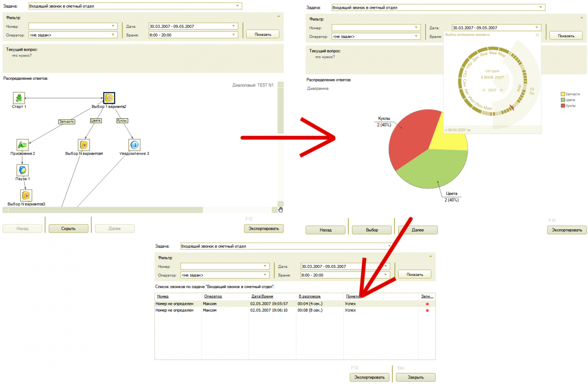588x391 pixels.
Task: Sort calls by В разговоре column header
Action: click(x=310, y=297)
